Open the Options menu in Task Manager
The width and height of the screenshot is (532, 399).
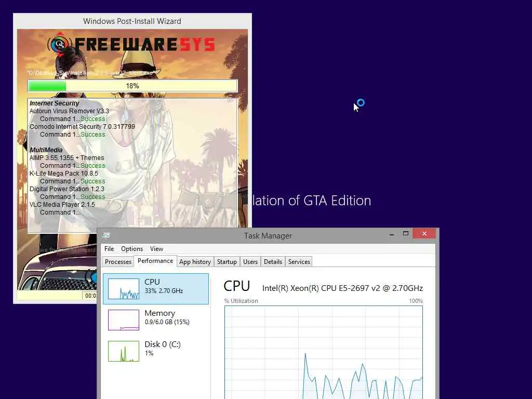132,249
